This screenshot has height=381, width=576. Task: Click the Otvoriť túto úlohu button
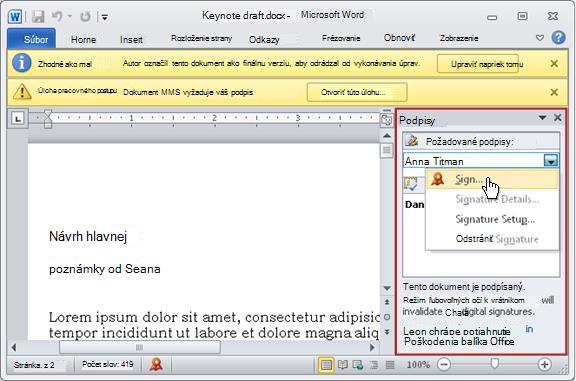coord(357,92)
